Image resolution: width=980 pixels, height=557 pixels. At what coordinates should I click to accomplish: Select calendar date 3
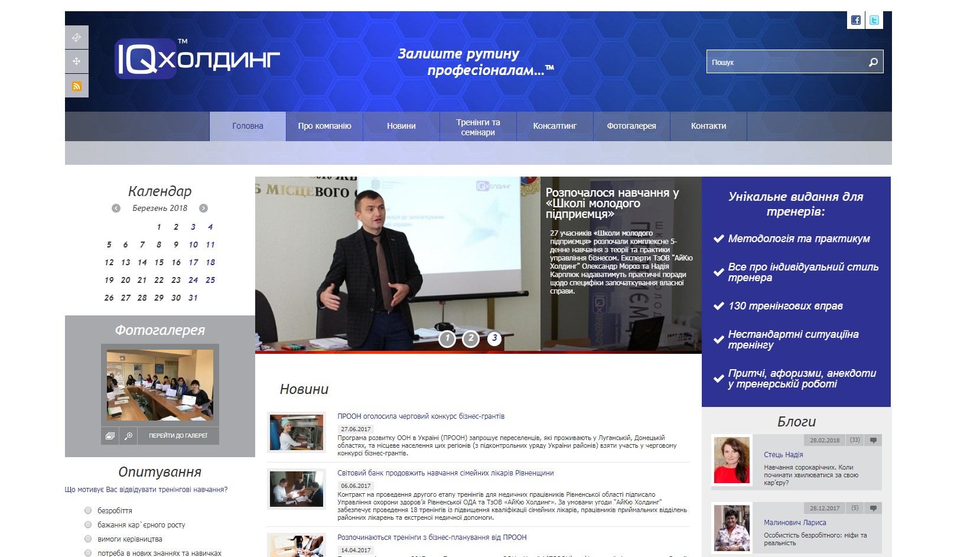click(193, 227)
